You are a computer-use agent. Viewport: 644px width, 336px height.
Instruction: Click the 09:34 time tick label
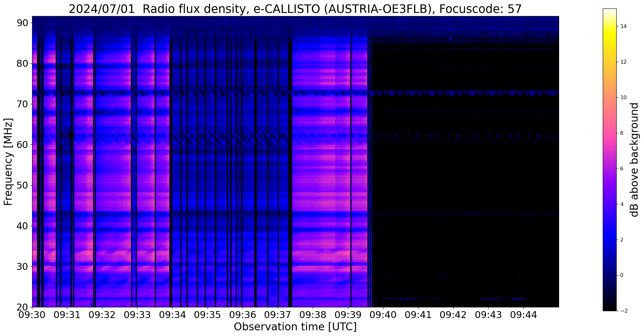[172, 315]
